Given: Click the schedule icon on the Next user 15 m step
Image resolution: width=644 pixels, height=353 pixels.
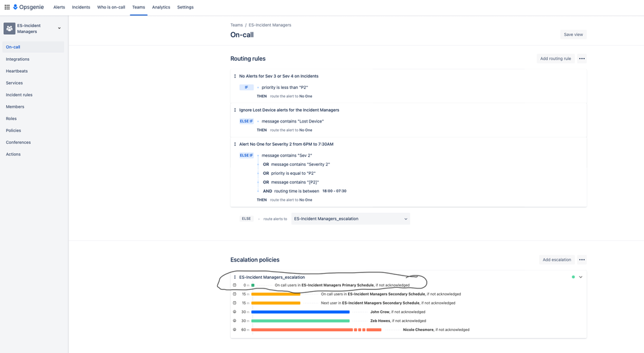Looking at the screenshot, I should [x=235, y=303].
